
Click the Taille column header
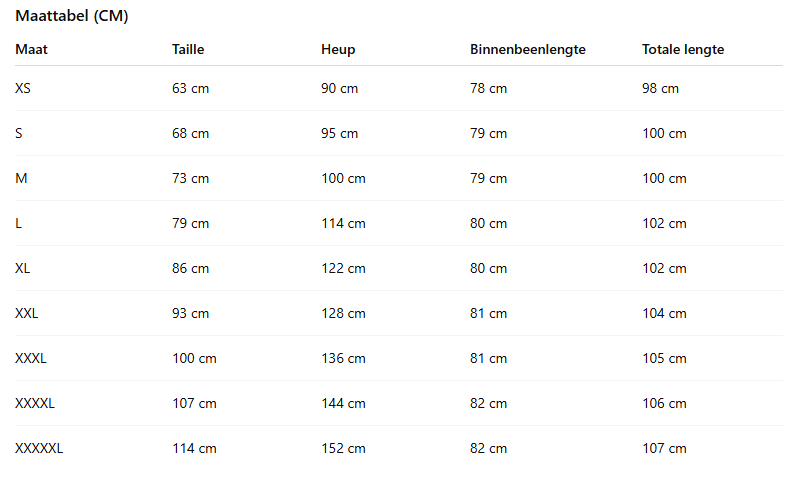188,49
